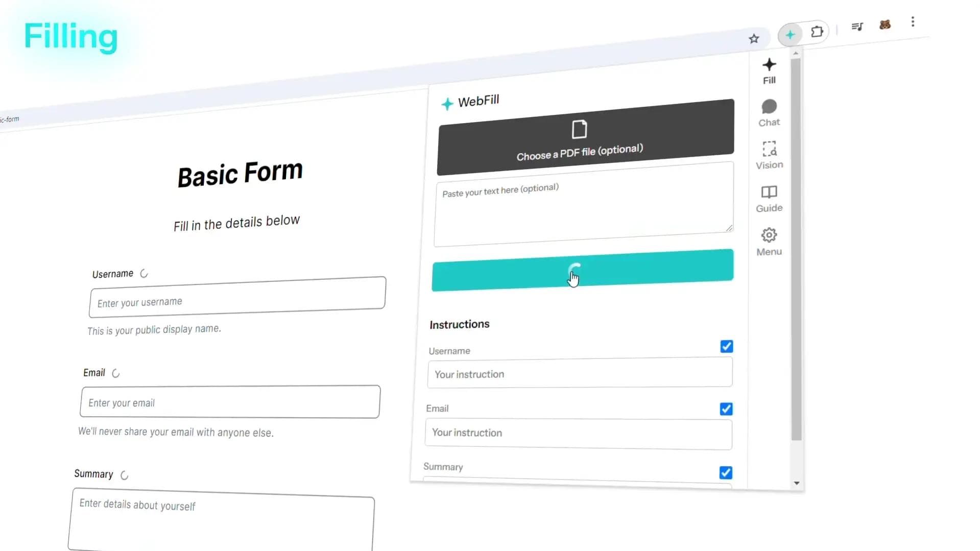Screen dimensions: 980x551
Task: Open the browser extensions puzzle icon
Action: [817, 32]
